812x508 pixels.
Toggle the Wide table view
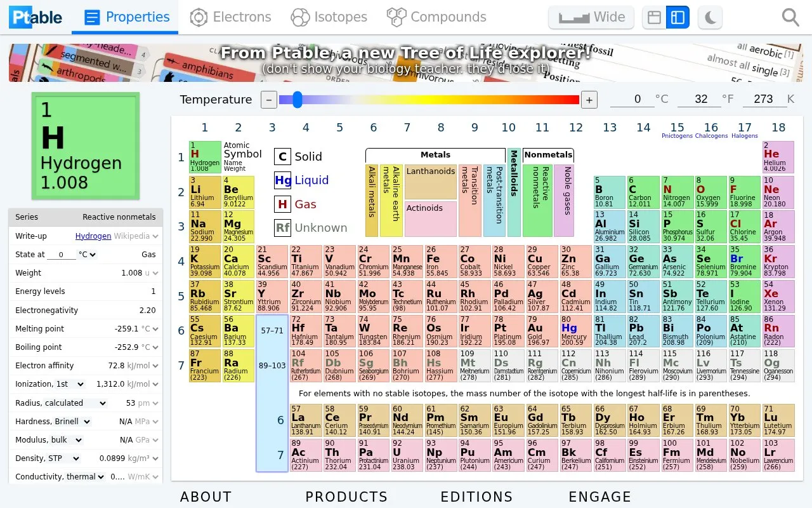click(x=591, y=17)
